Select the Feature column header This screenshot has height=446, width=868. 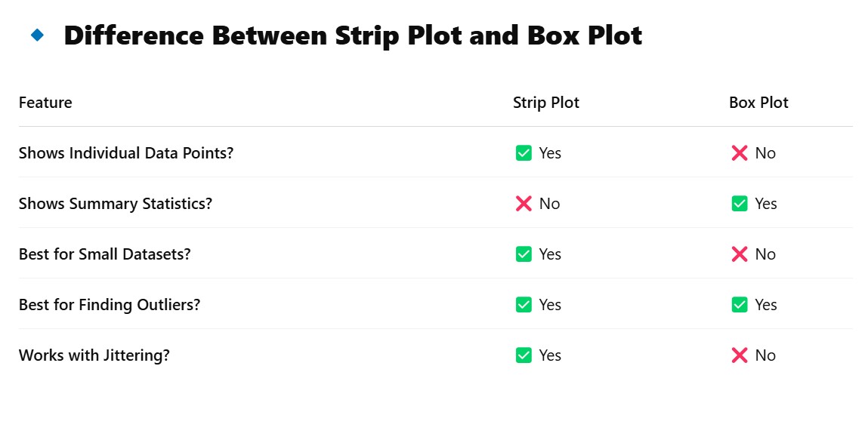coord(45,102)
